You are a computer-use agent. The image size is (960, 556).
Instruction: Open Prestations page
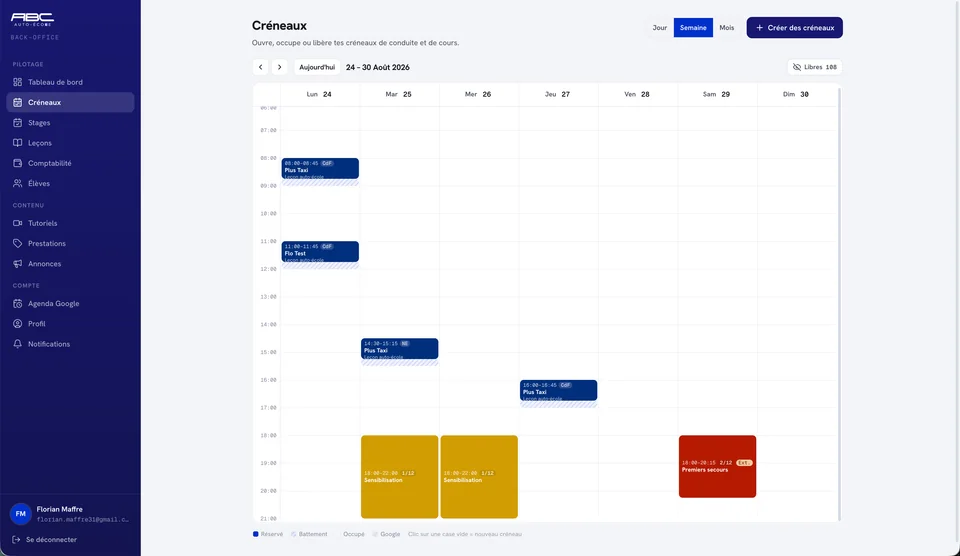point(70,243)
